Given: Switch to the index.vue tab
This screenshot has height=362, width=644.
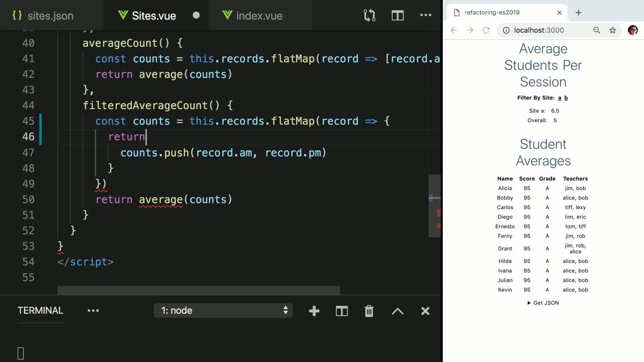Looking at the screenshot, I should 258,15.
